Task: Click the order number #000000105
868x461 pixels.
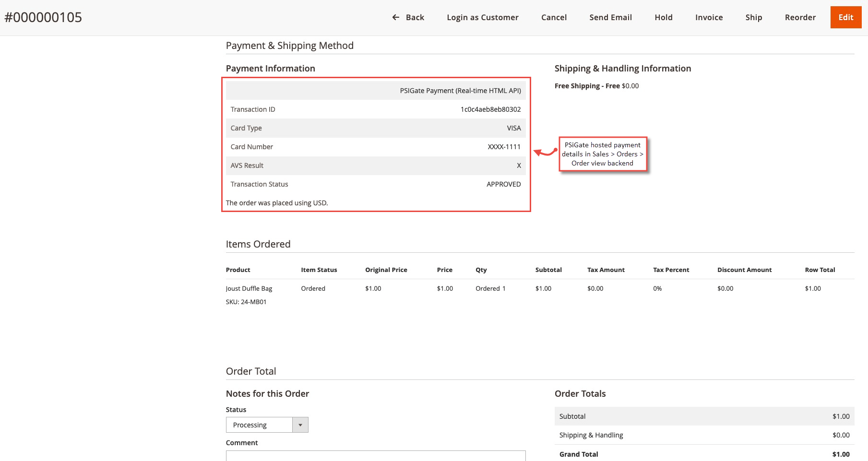Action: [43, 17]
